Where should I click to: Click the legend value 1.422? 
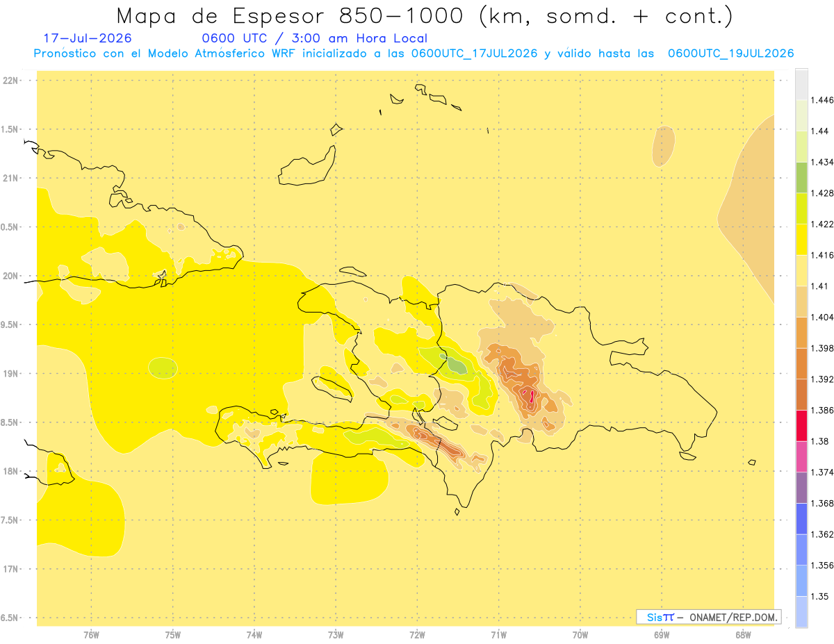(x=822, y=224)
